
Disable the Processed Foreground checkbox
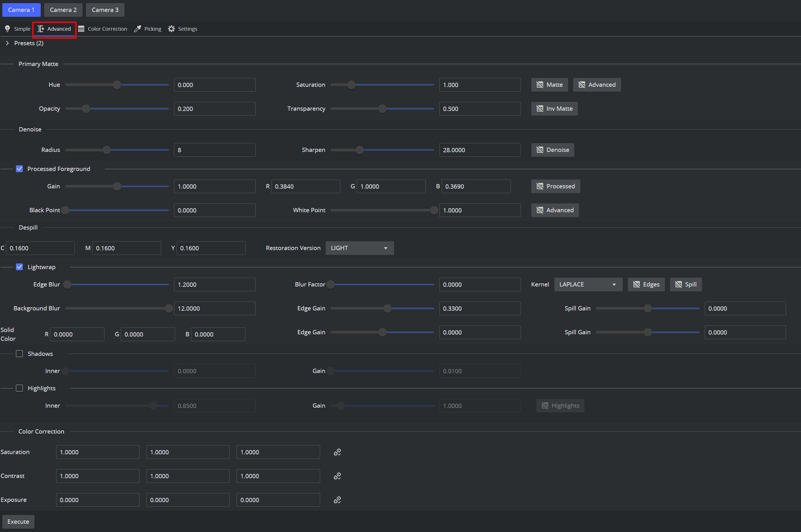(19, 169)
